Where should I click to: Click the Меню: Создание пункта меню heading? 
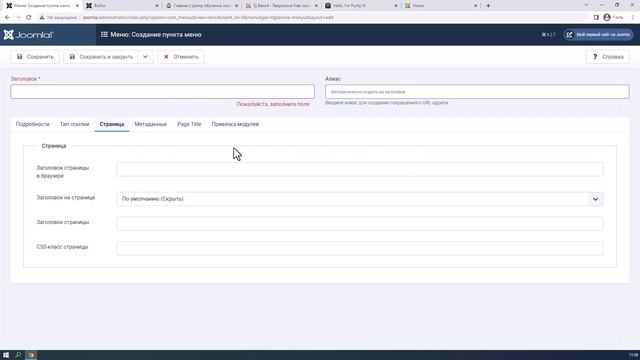pyautogui.click(x=156, y=35)
